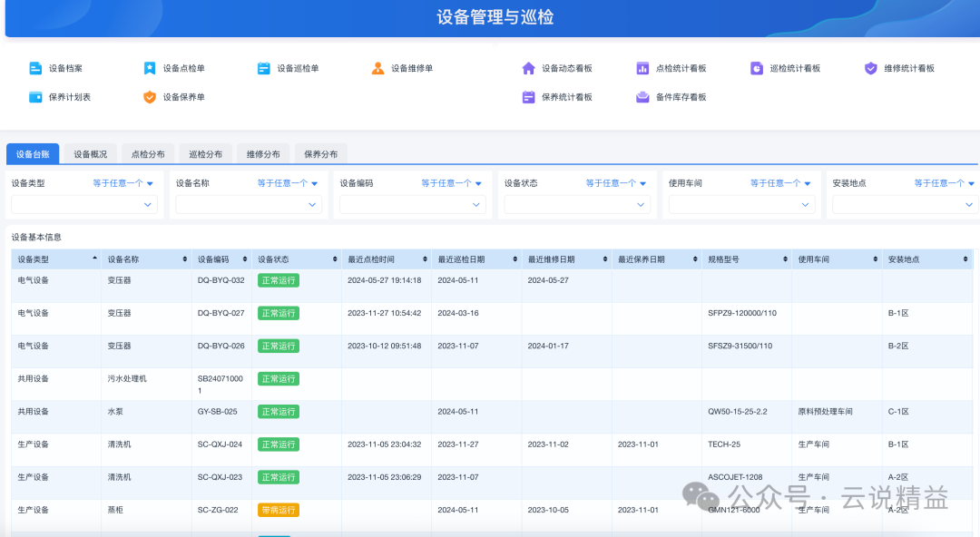Click the 带病运行 status tag

click(279, 510)
